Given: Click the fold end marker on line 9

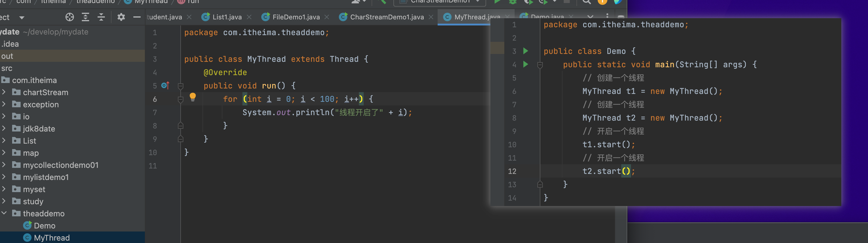Looking at the screenshot, I should pyautogui.click(x=181, y=139).
